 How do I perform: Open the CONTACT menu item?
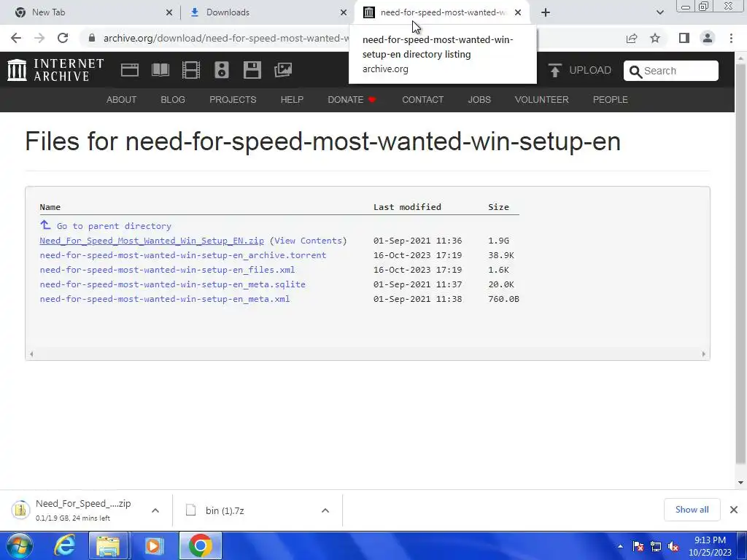coord(422,99)
